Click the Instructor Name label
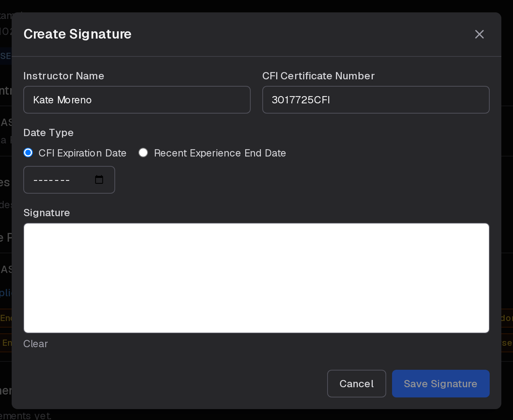This screenshot has width=513, height=420. (64, 76)
